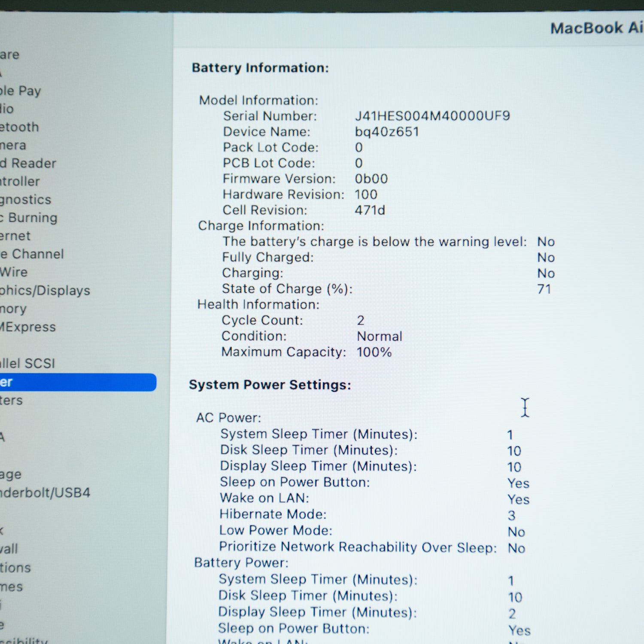Image resolution: width=644 pixels, height=644 pixels.
Task: Select Fibre Channel in the sidebar
Action: pos(32,254)
